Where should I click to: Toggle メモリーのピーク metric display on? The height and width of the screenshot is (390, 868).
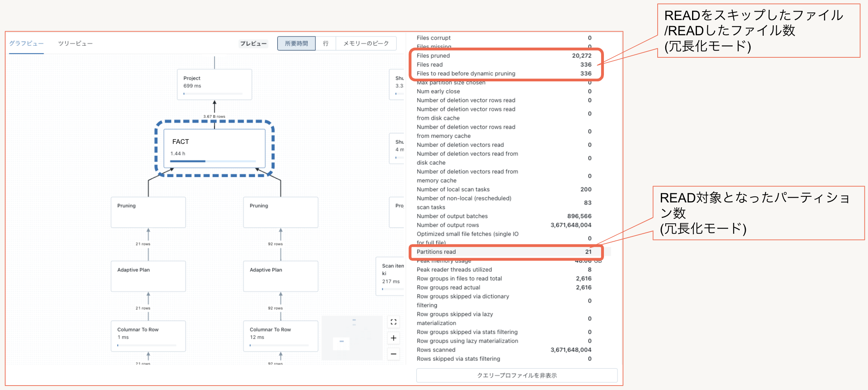pos(365,43)
